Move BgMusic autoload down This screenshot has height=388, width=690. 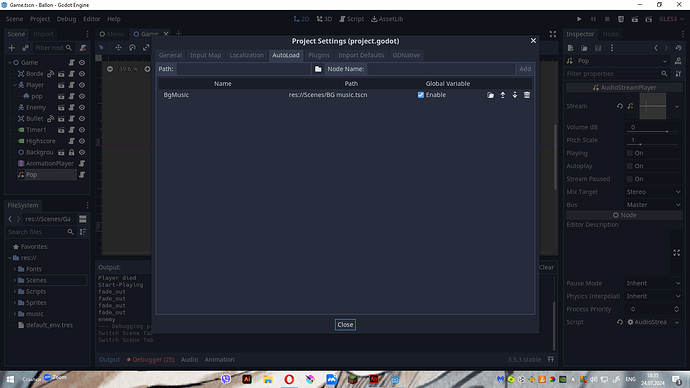pos(514,95)
